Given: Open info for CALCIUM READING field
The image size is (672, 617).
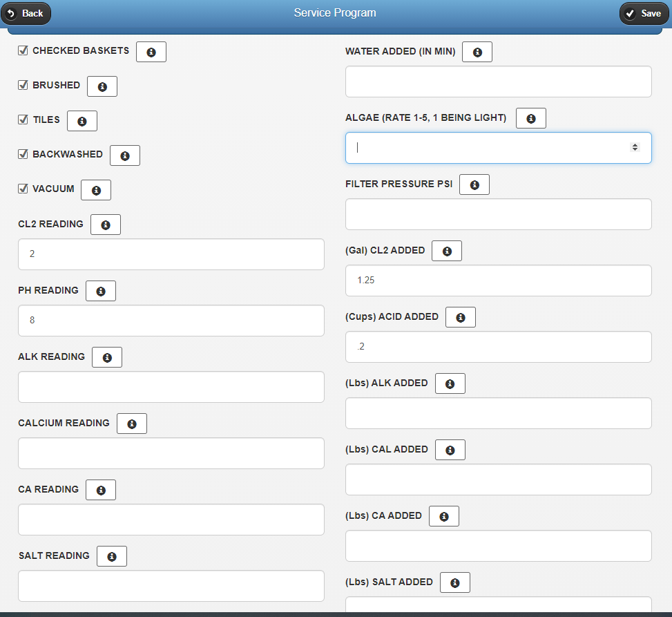Looking at the screenshot, I should click(x=131, y=423).
